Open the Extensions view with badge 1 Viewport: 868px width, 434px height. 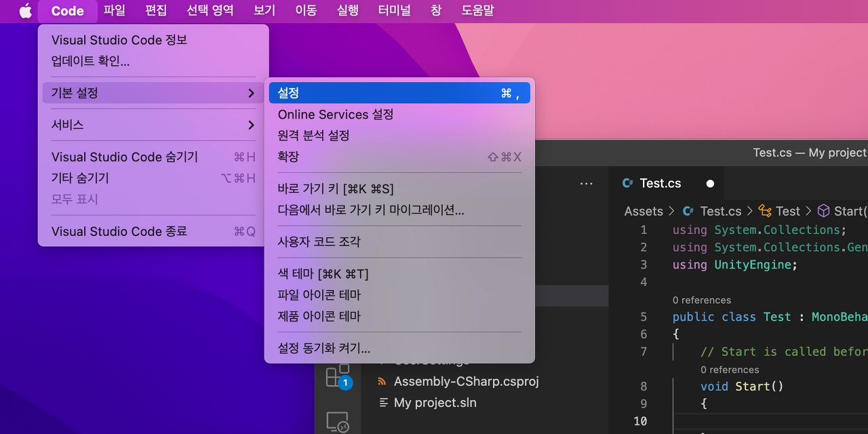[x=338, y=376]
